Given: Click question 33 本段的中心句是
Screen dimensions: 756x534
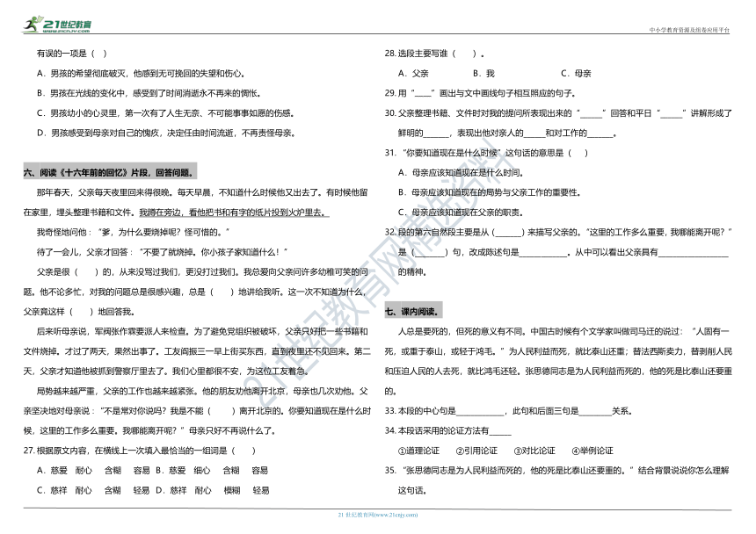Looking at the screenshot, I should pos(508,411).
